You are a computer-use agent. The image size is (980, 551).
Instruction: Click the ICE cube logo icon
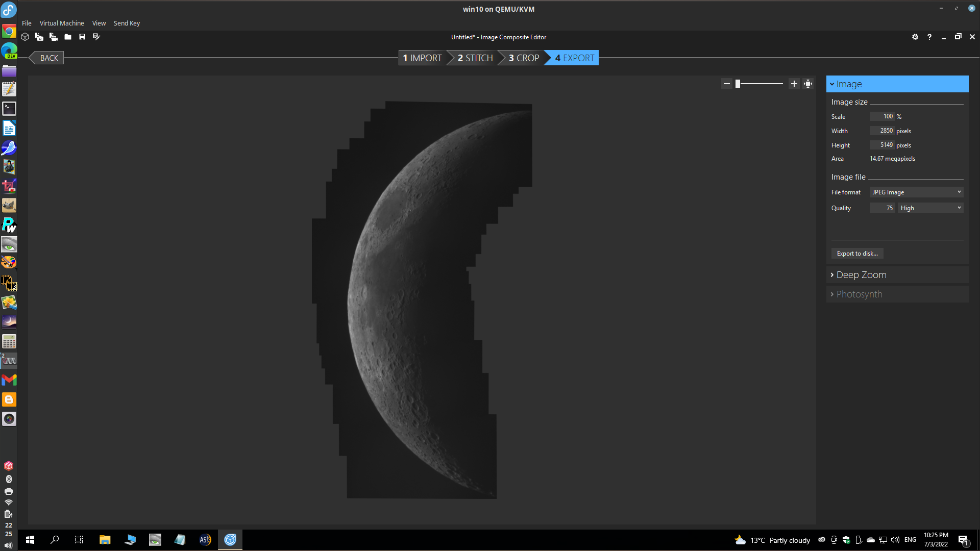point(25,37)
